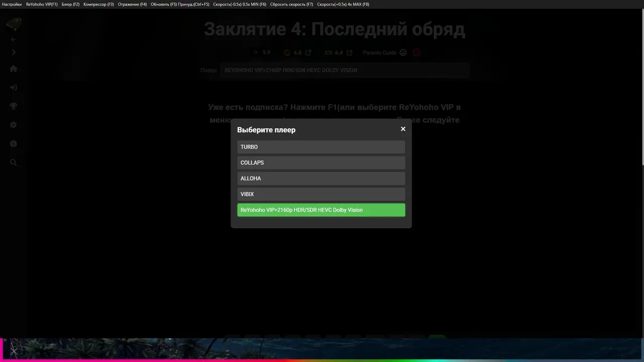Toggle the Блюр (F2) option
This screenshot has width=644, height=362.
[x=71, y=4]
